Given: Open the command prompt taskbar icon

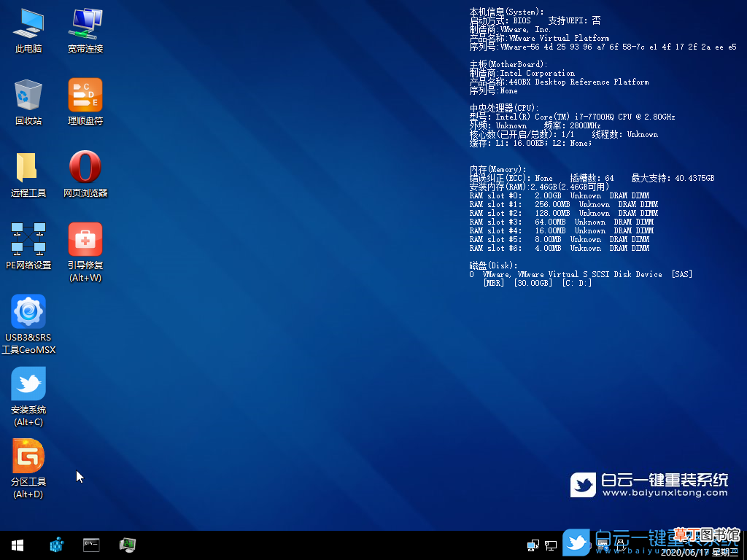Looking at the screenshot, I should tap(91, 545).
